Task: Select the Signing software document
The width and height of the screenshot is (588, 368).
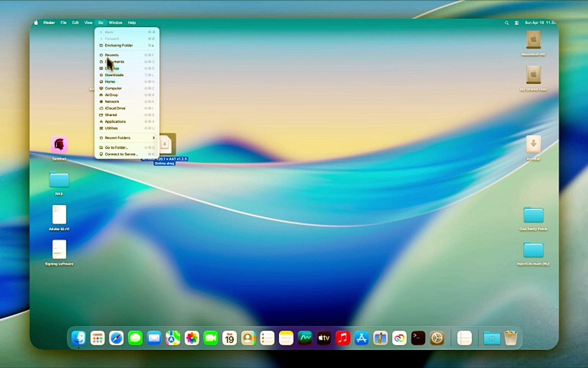Action: [59, 249]
